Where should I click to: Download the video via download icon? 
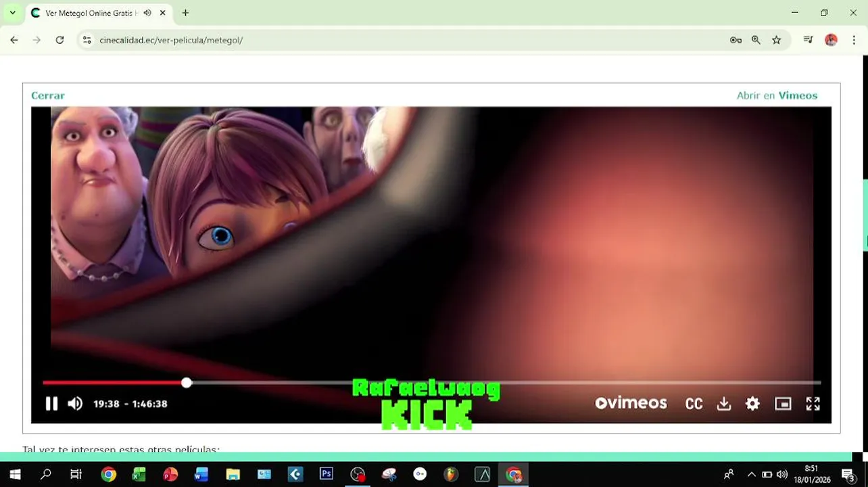(724, 404)
